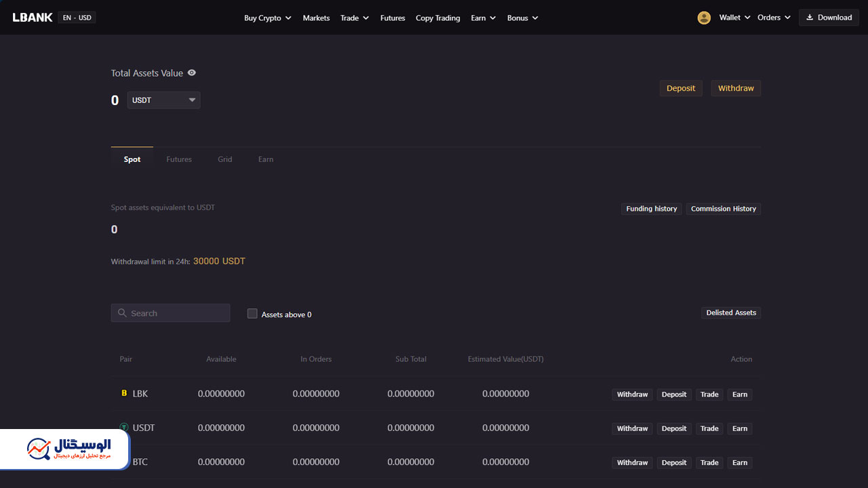Image resolution: width=868 pixels, height=488 pixels.
Task: Click the Available column header
Action: coord(221,359)
